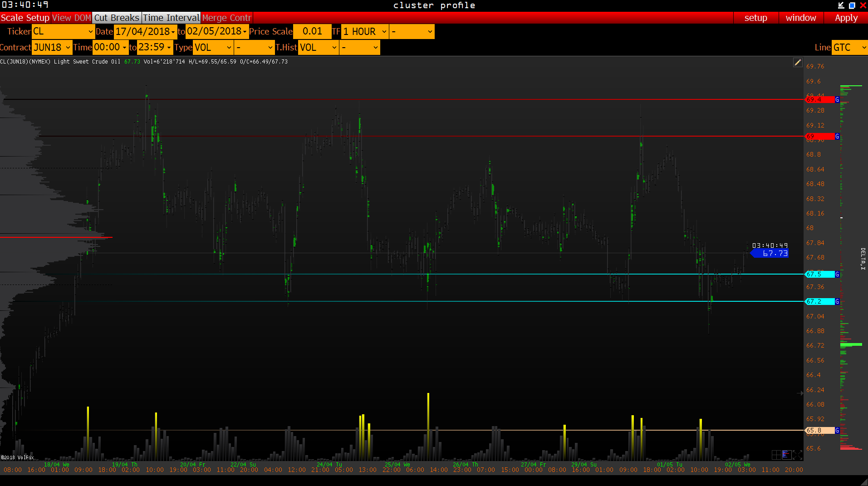Click the blue restore window icon

click(x=852, y=5)
